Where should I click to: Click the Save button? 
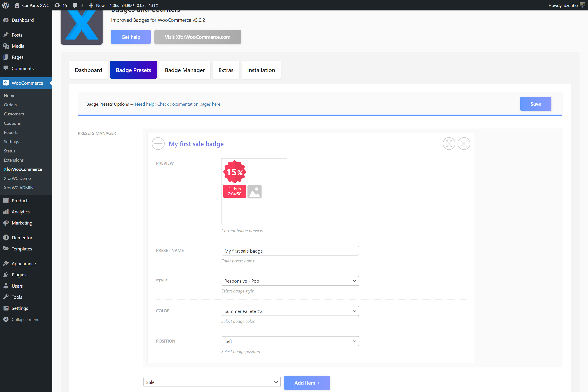tap(536, 103)
